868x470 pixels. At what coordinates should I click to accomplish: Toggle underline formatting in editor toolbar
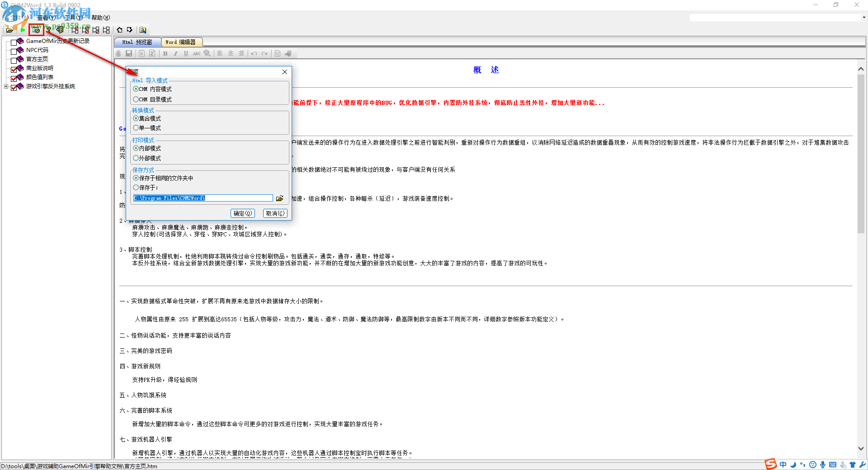pyautogui.click(x=186, y=53)
